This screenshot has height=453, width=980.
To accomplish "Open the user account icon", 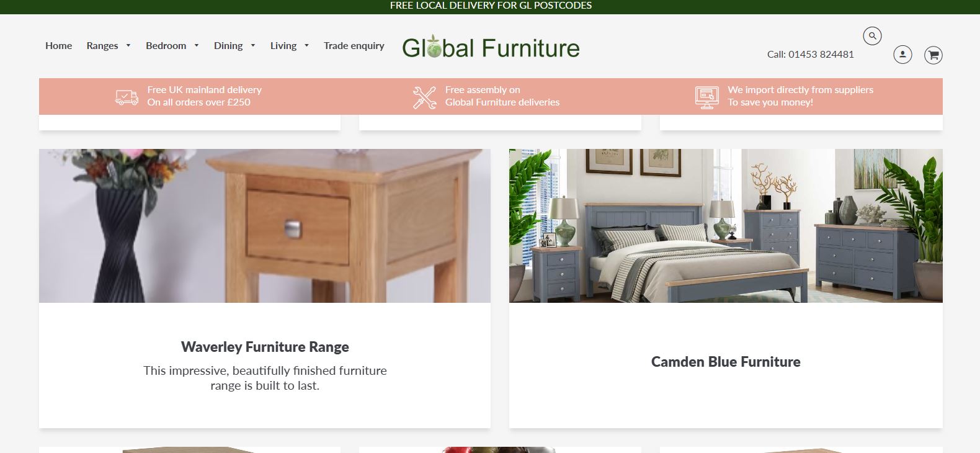I will pyautogui.click(x=902, y=55).
